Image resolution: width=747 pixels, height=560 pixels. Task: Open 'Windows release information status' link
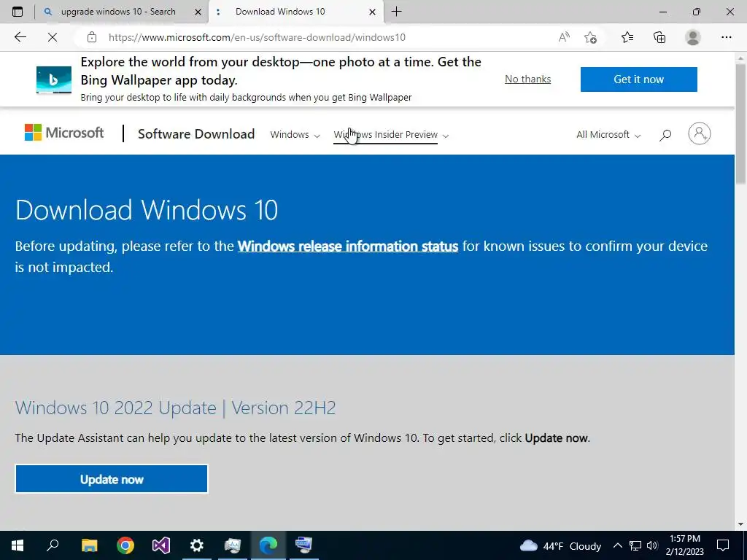pos(348,246)
